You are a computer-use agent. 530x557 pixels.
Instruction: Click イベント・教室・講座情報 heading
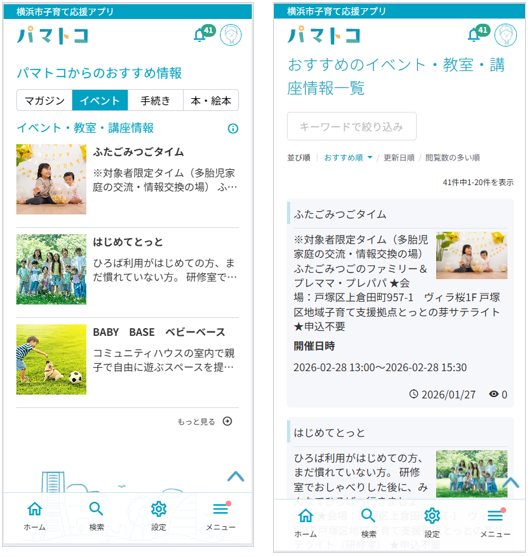point(85,128)
